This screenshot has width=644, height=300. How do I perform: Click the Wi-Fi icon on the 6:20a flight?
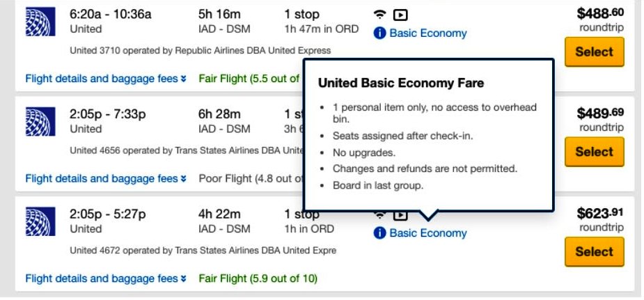pos(380,15)
